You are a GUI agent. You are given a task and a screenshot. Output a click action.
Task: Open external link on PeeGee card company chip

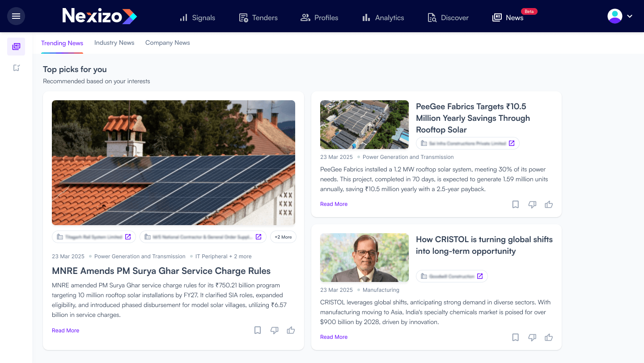coord(512,143)
